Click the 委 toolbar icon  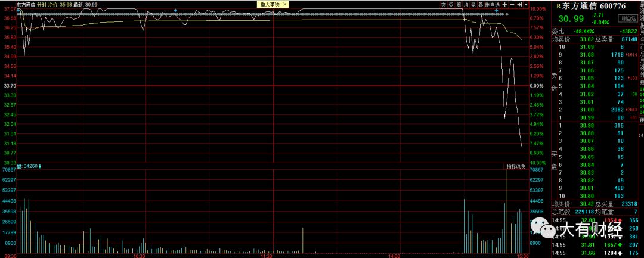(x=451, y=4)
